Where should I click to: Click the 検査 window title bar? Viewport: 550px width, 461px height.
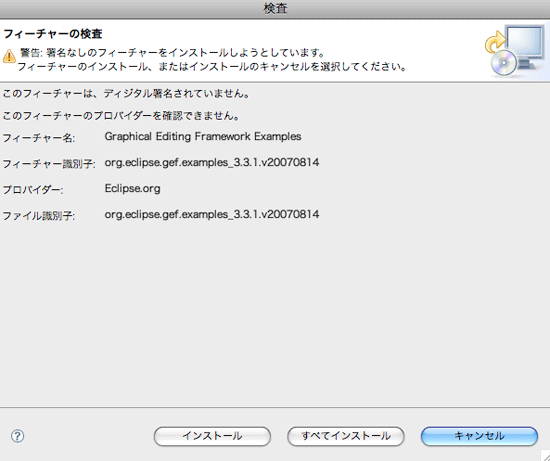tap(275, 9)
